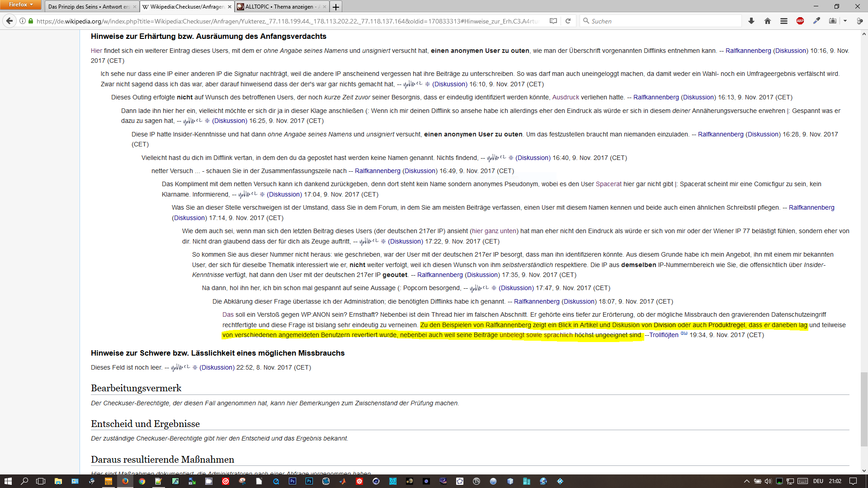868x488 pixels.
Task: Open the Firefox hamburger menu
Action: [784, 21]
